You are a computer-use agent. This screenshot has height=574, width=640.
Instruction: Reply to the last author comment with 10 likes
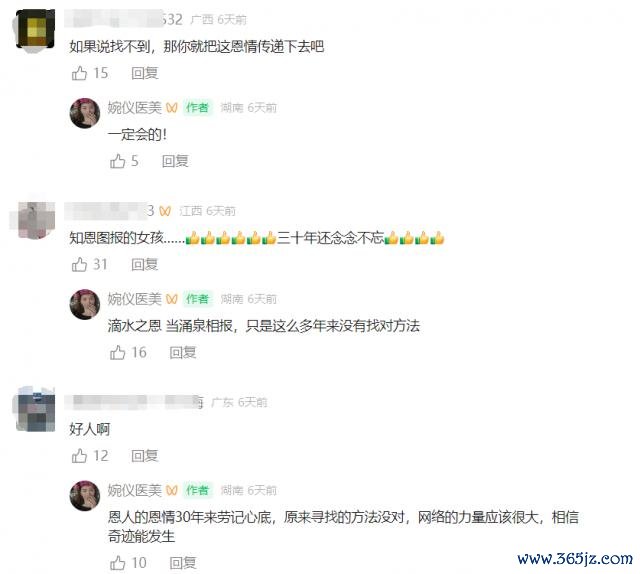183,563
